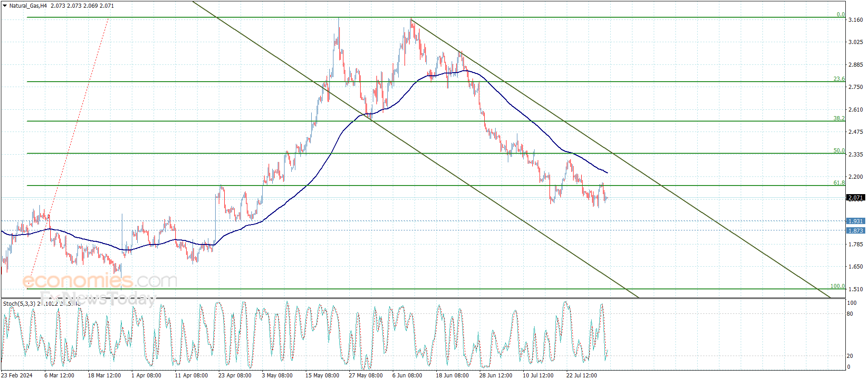Click the 28 Jun 12:00 time label
868x381 pixels.
[x=496, y=375]
